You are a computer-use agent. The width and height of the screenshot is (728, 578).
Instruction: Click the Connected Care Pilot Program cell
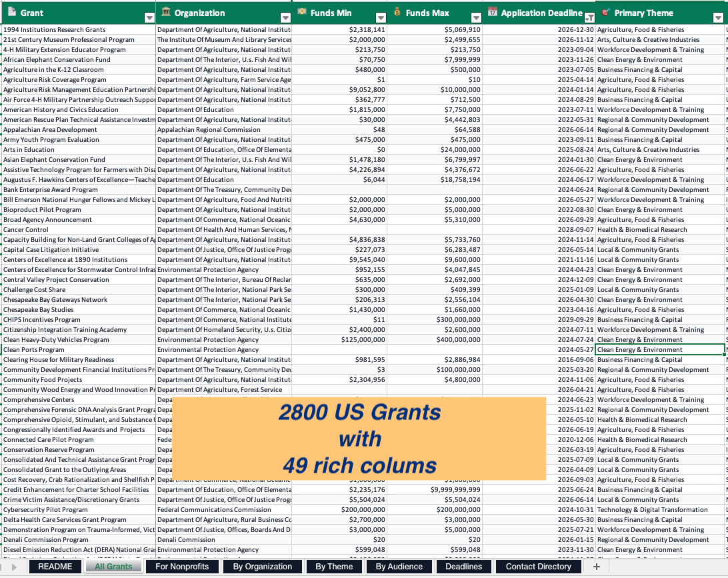[79, 439]
